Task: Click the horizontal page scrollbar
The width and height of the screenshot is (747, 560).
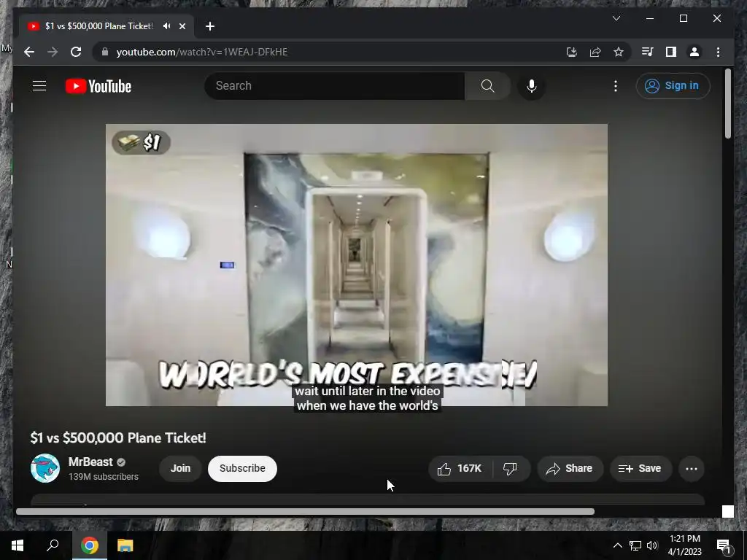Action: coord(306,511)
